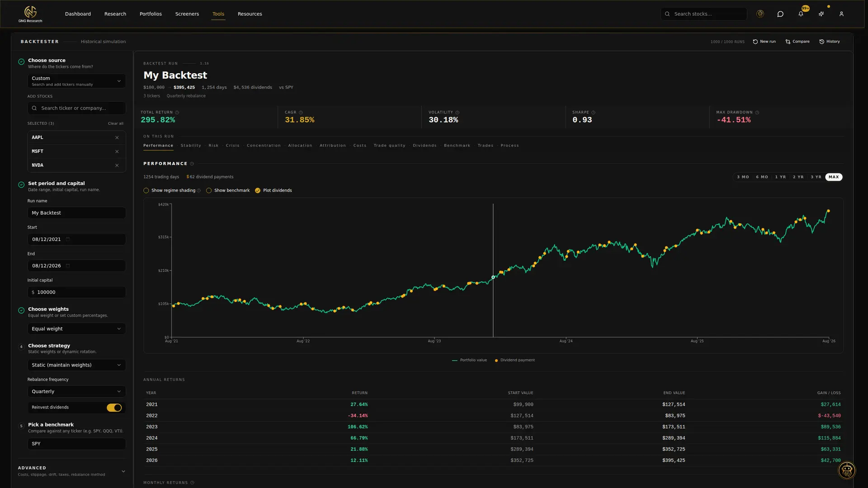Click Dividend payment legend yellow dot

click(x=496, y=361)
